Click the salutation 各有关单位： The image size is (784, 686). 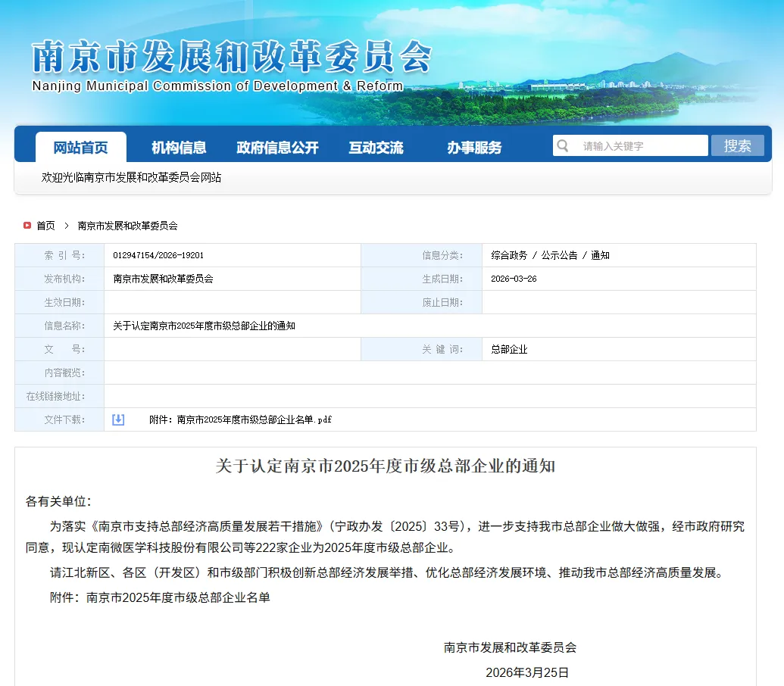(x=58, y=501)
